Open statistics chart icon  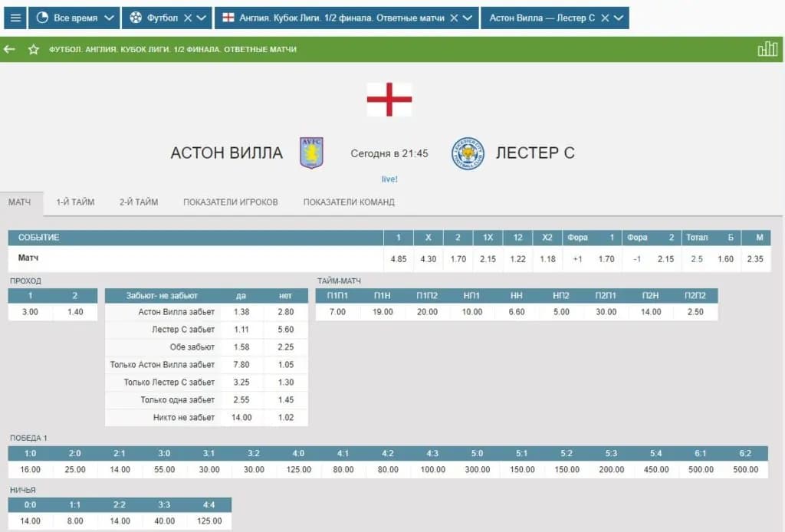click(x=767, y=49)
